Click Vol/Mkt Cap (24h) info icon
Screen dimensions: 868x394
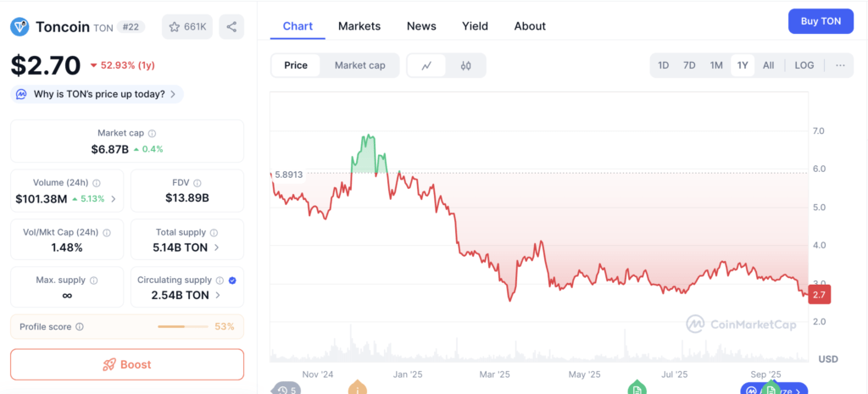(107, 233)
